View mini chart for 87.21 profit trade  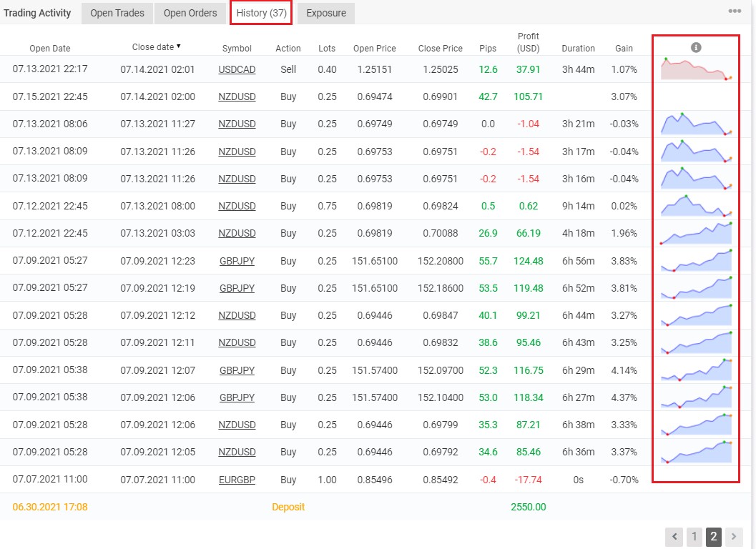pyautogui.click(x=696, y=425)
